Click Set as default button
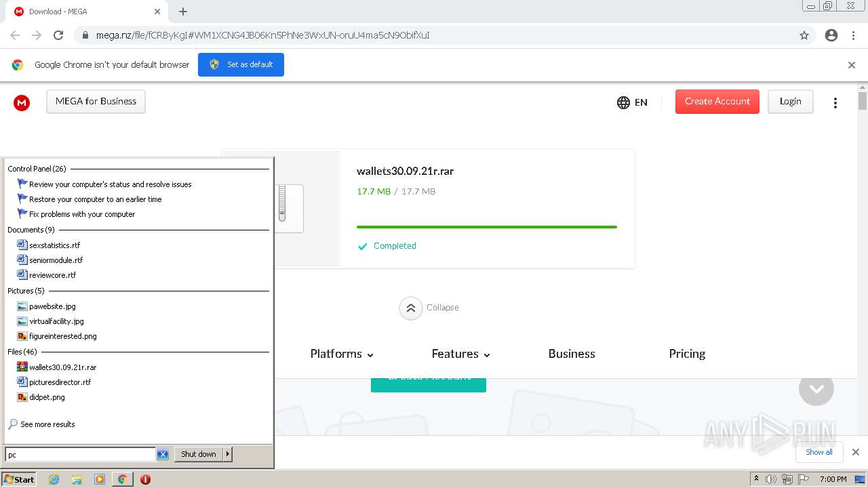This screenshot has width=868, height=488. 241,65
